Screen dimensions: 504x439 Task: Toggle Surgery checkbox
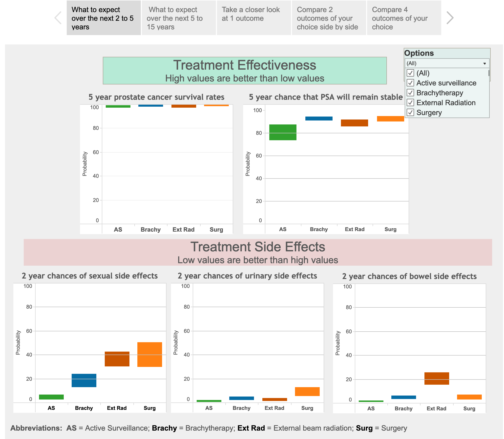[410, 113]
